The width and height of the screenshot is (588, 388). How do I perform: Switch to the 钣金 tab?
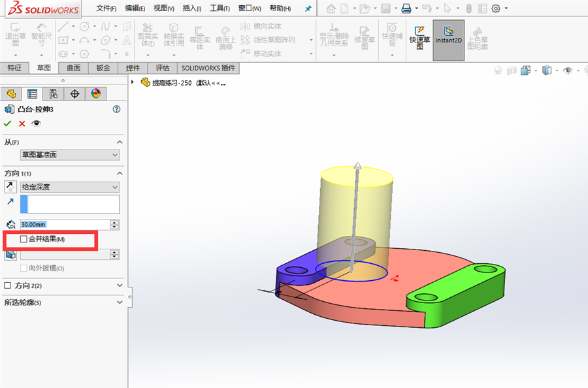point(103,68)
